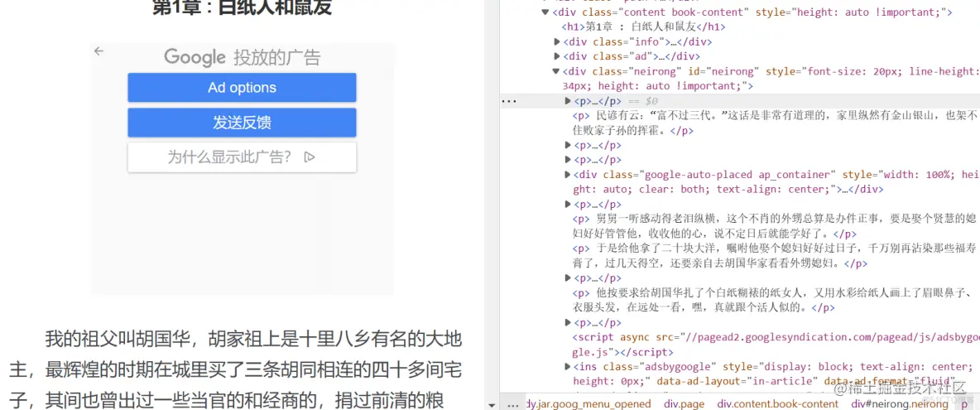Image resolution: width=980 pixels, height=410 pixels.
Task: Click the 发送反馈 button
Action: click(242, 123)
